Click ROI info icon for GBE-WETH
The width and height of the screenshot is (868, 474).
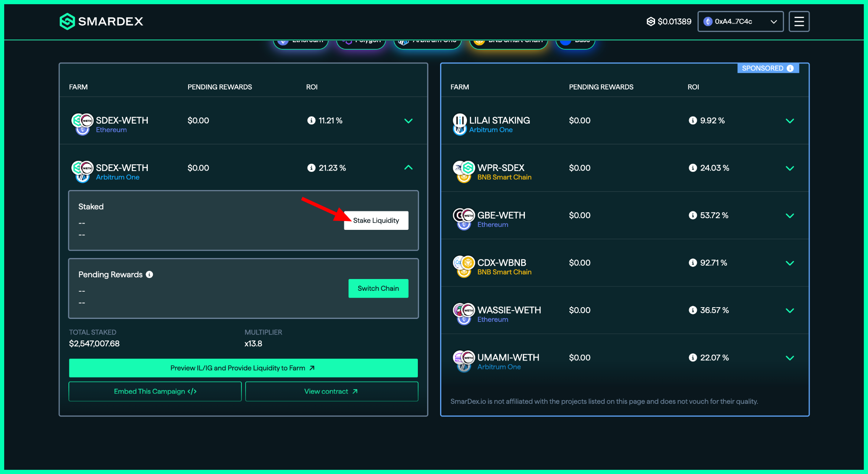click(692, 215)
